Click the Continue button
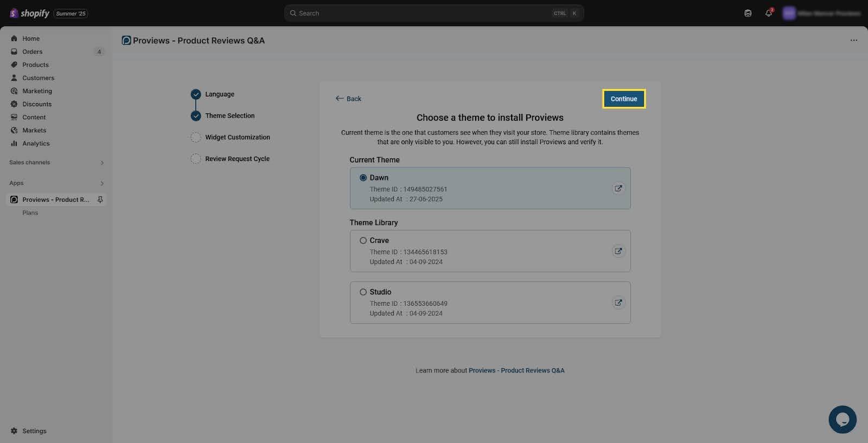Screen dimensions: 868x443 (623, 99)
